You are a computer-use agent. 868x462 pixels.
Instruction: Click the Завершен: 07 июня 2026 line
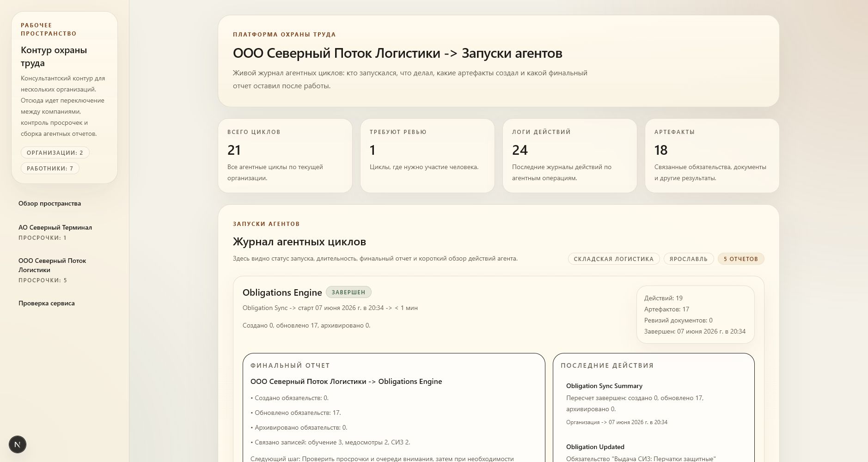pyautogui.click(x=695, y=331)
